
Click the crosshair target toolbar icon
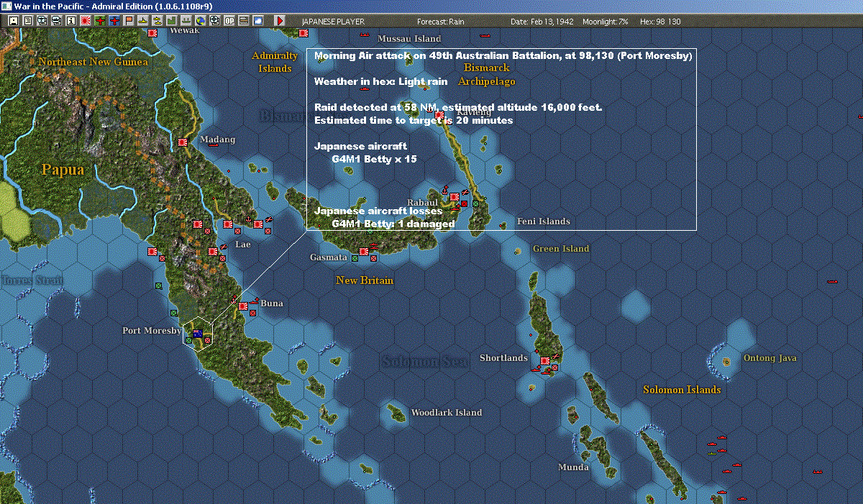coord(214,21)
